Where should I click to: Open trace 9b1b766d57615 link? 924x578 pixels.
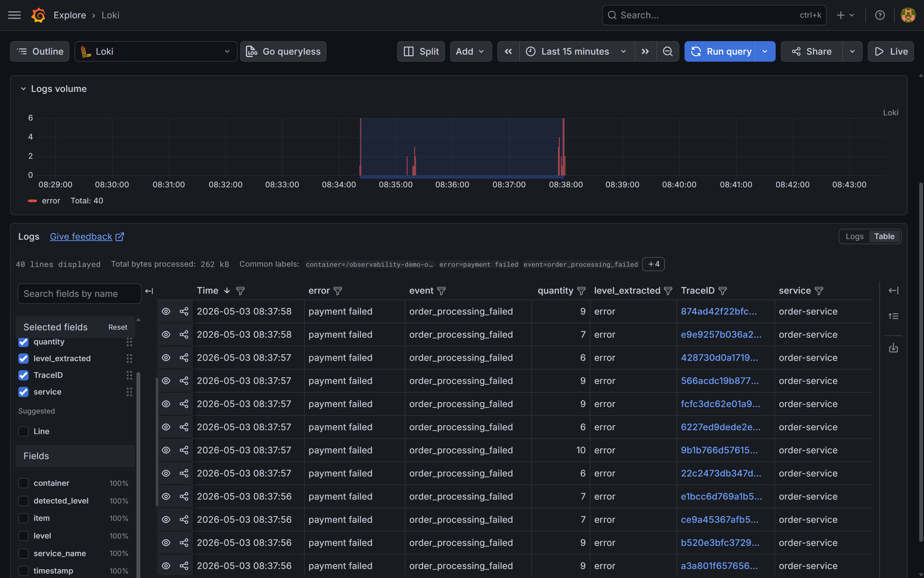(x=719, y=450)
